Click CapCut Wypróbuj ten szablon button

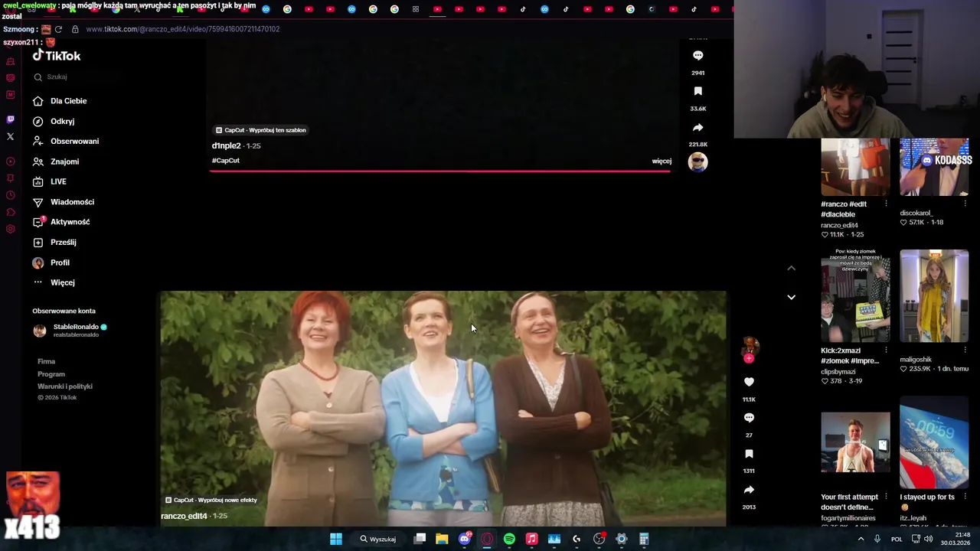[260, 130]
